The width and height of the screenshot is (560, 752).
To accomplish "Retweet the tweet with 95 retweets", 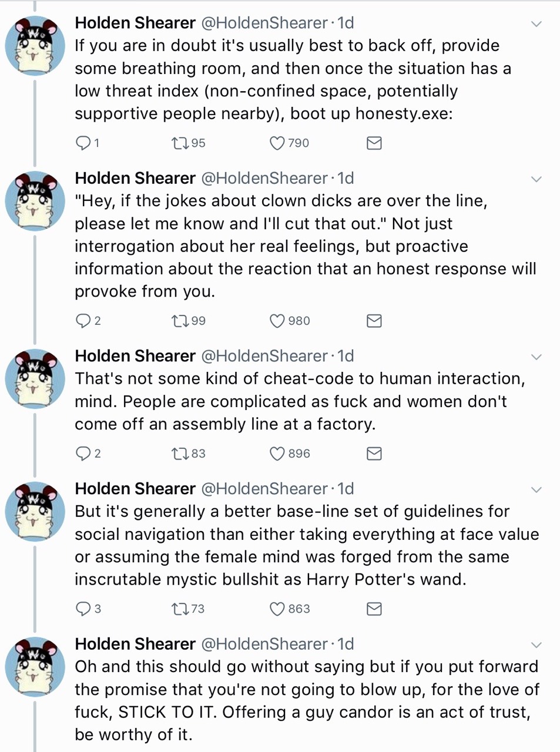I will click(178, 143).
